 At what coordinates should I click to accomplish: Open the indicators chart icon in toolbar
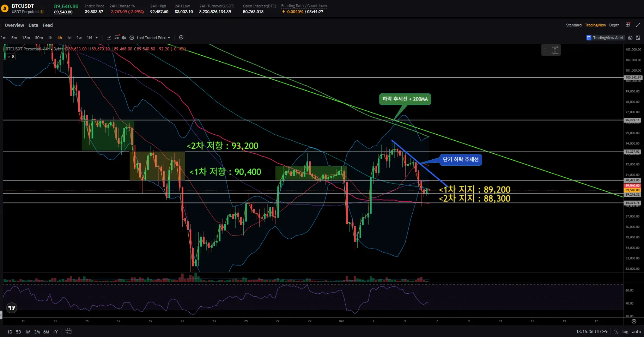coord(109,38)
